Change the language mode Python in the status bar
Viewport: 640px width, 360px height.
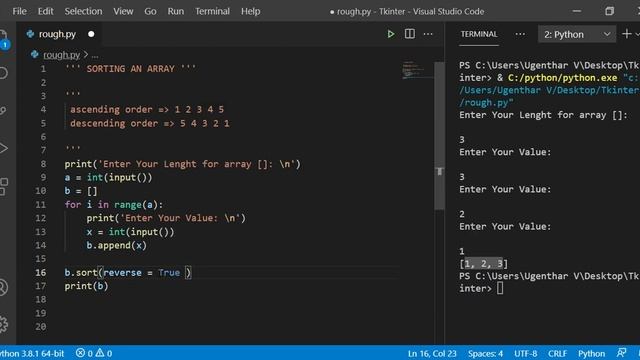[x=591, y=353]
